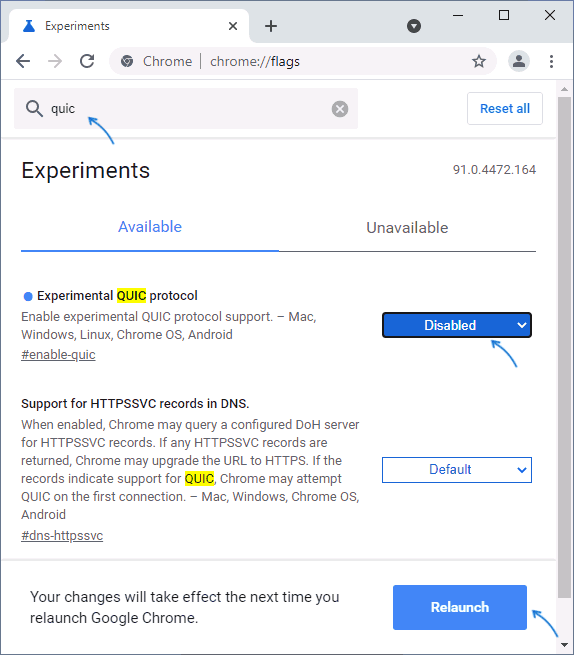Viewport: 574px width, 655px height.
Task: Open the Experimental QUIC protocol Disabled dropdown
Action: (x=457, y=325)
